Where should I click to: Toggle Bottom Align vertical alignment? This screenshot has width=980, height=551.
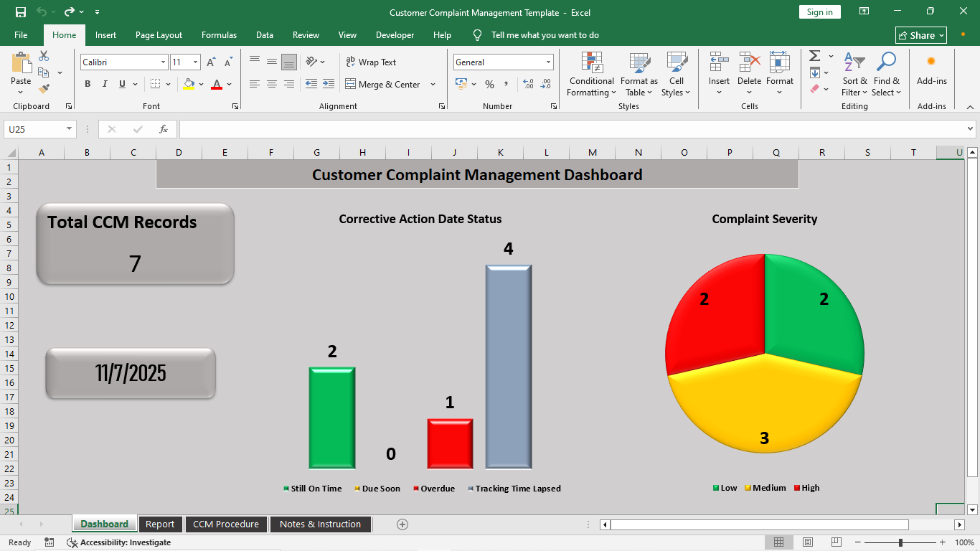coord(289,62)
